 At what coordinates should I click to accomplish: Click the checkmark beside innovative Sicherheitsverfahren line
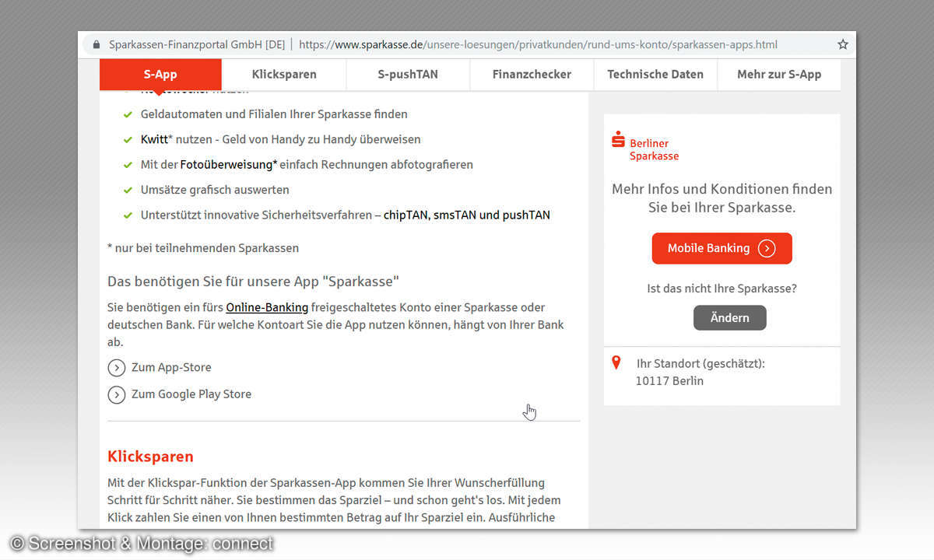(128, 215)
